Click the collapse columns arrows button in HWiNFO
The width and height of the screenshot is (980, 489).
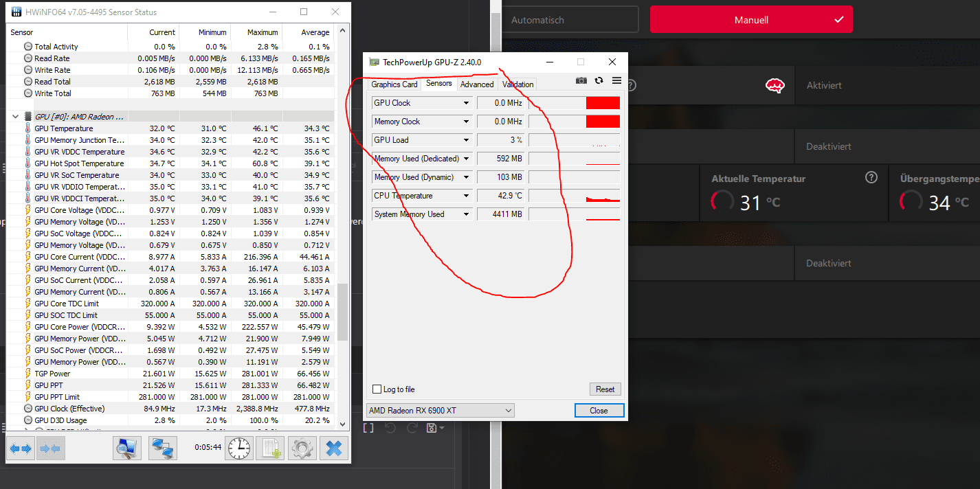click(50, 448)
